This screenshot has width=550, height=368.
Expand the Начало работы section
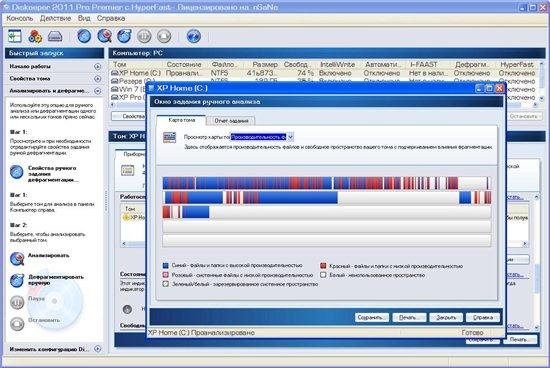[98, 67]
